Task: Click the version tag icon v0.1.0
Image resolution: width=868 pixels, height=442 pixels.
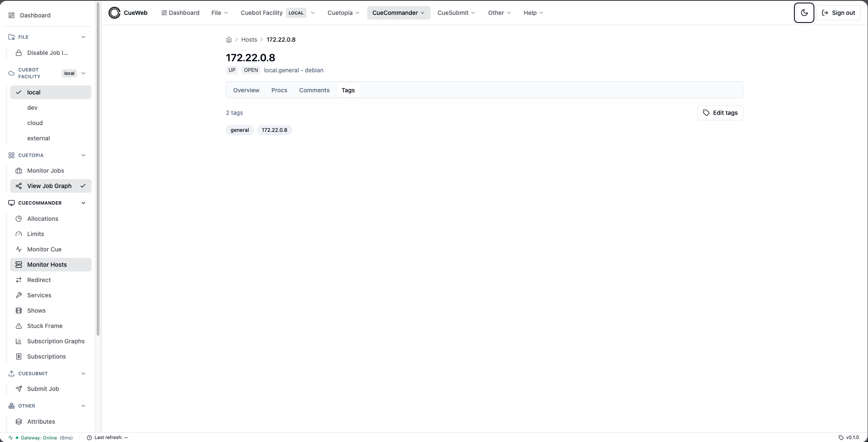Action: coord(841,437)
